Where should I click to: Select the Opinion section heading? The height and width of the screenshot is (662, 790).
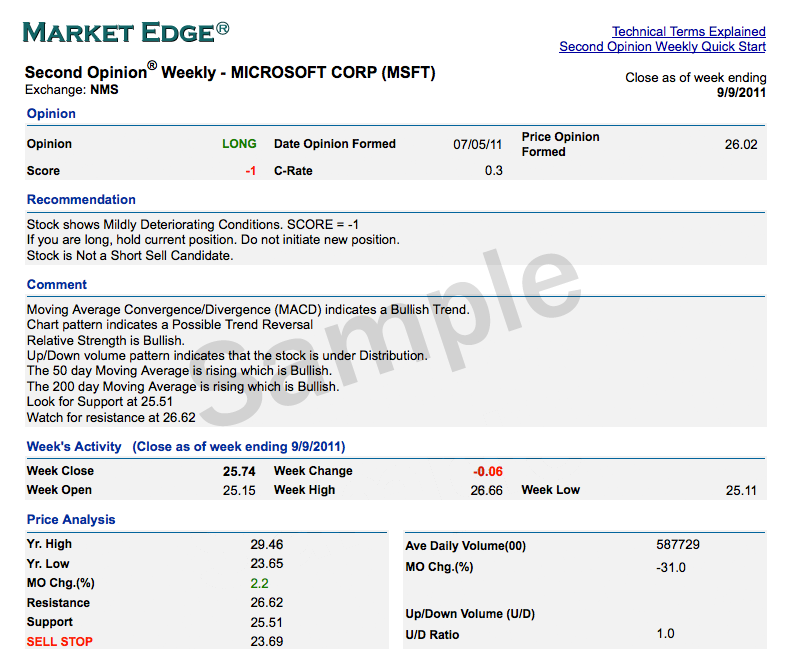51,113
